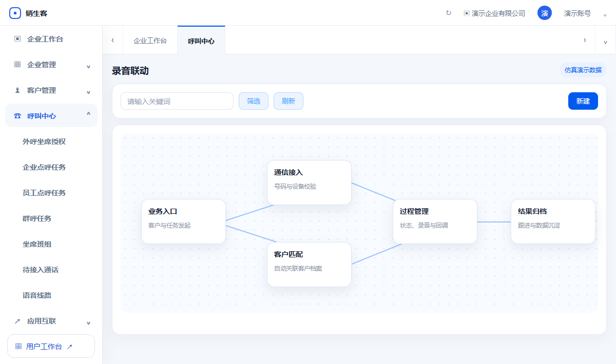Click the 录音联动 page heading
Viewport: 616px width, 364px height.
tap(130, 71)
